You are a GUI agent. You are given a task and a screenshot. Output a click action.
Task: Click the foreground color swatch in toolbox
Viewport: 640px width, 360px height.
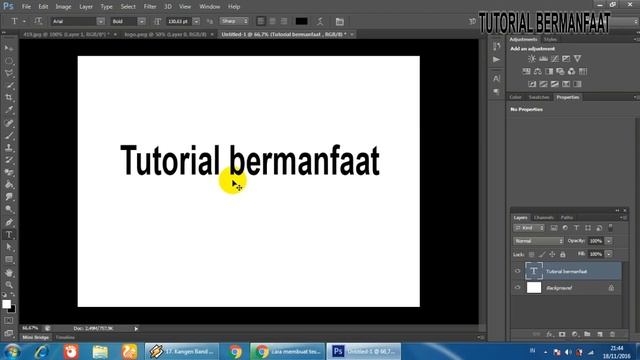(6, 304)
